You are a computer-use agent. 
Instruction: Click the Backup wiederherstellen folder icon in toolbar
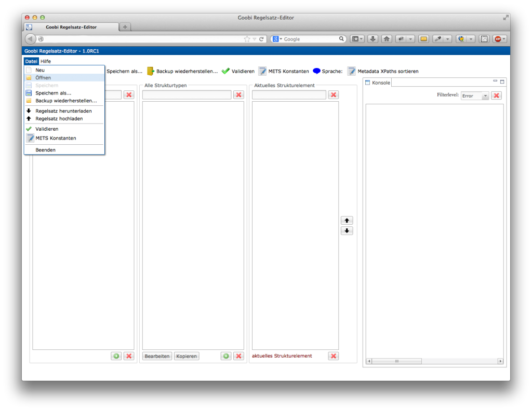(x=150, y=71)
